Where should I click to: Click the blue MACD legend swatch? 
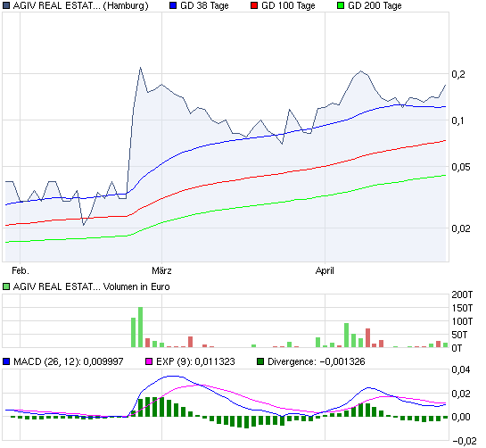coord(6,361)
